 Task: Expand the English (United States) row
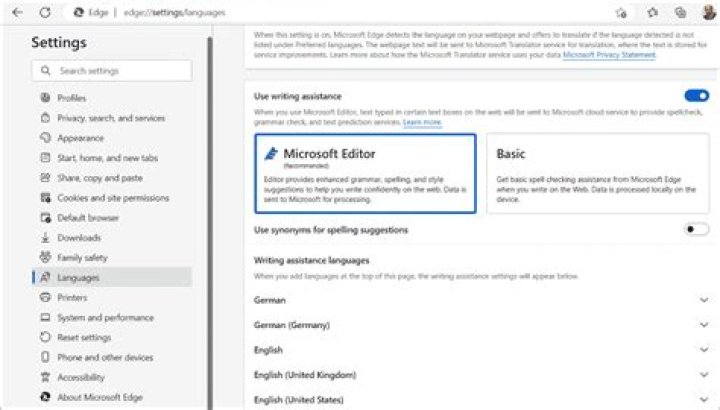pyautogui.click(x=704, y=399)
